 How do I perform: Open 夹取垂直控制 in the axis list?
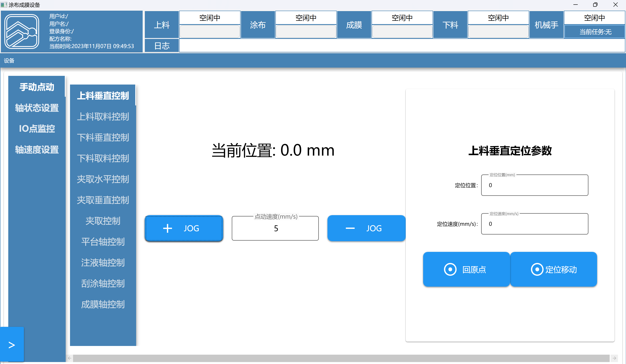pos(103,200)
